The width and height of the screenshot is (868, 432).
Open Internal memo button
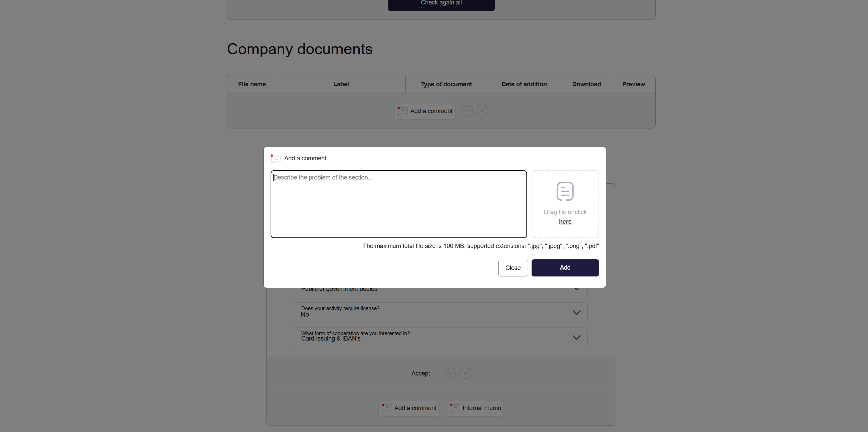tap(475, 408)
